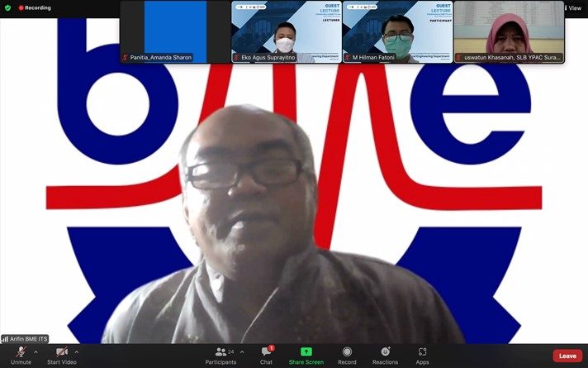This screenshot has width=588, height=368.
Task: Open the Apps panel
Action: pos(422,355)
